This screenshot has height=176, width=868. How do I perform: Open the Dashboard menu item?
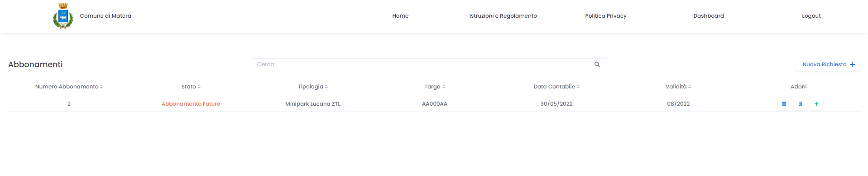(709, 16)
